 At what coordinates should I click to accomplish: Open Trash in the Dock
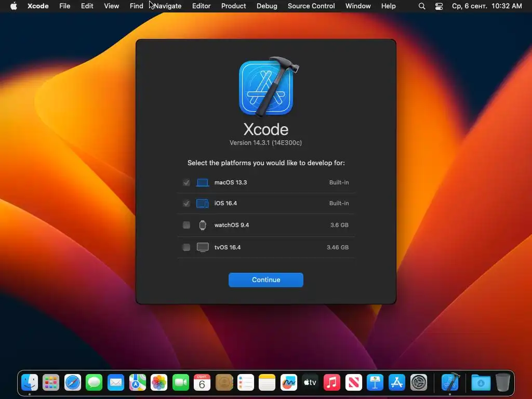pyautogui.click(x=503, y=383)
